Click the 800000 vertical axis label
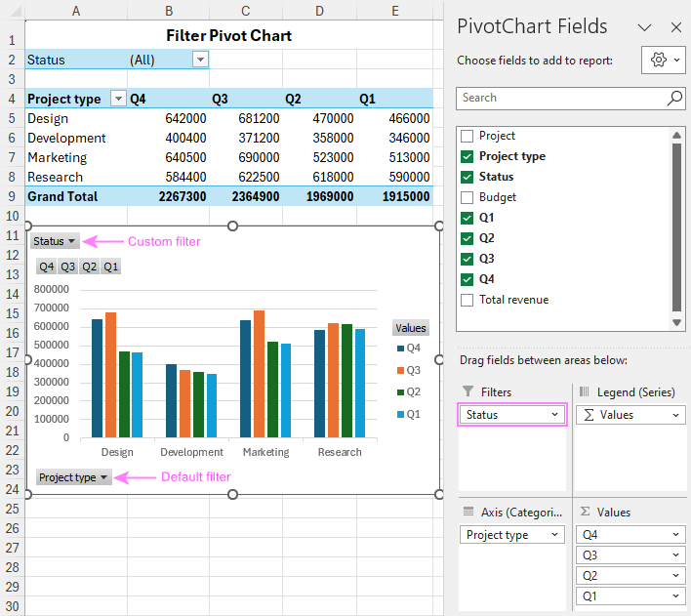This screenshot has height=616, width=691. [52, 289]
